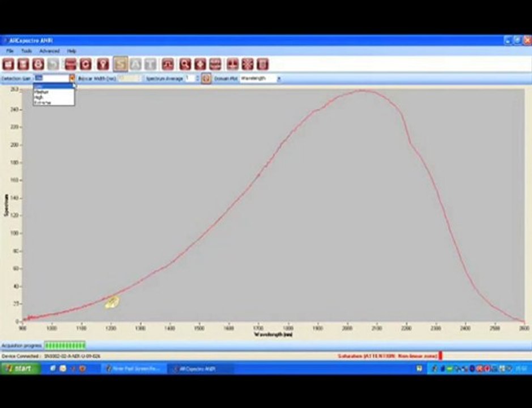The width and height of the screenshot is (532, 408).
Task: Collapse the Detection Gain dropdown arrow
Action: click(72, 78)
